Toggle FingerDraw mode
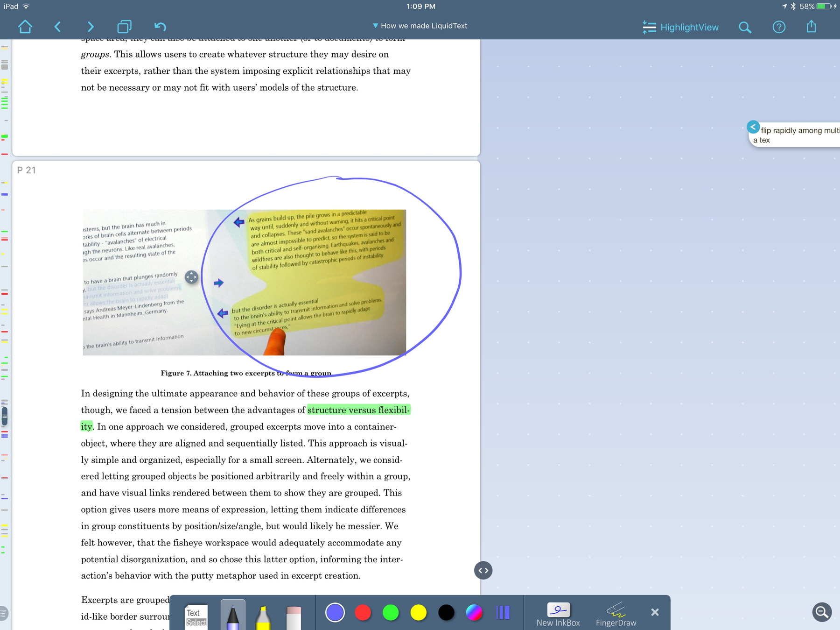This screenshot has width=840, height=630. pyautogui.click(x=616, y=615)
